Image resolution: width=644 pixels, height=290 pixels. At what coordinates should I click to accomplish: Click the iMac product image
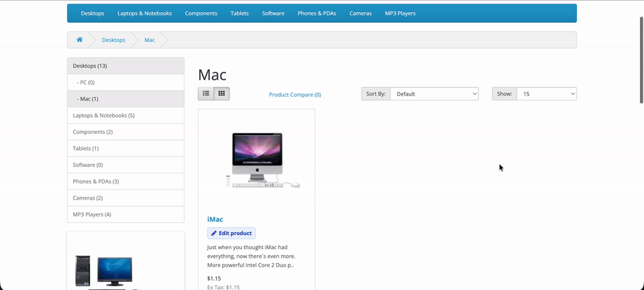pos(257,160)
